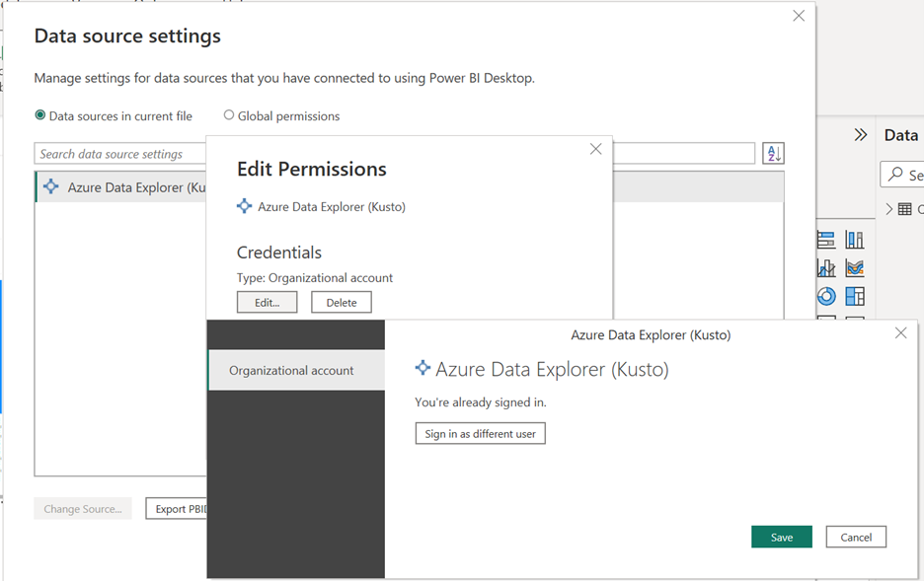Click the Export PBIDS button
The height and width of the screenshot is (581, 924).
pyautogui.click(x=177, y=509)
